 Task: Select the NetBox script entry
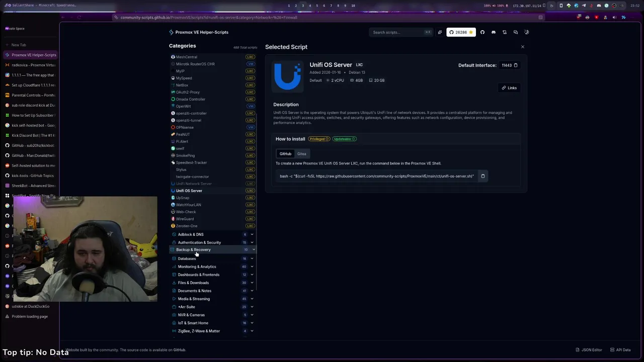point(213,85)
